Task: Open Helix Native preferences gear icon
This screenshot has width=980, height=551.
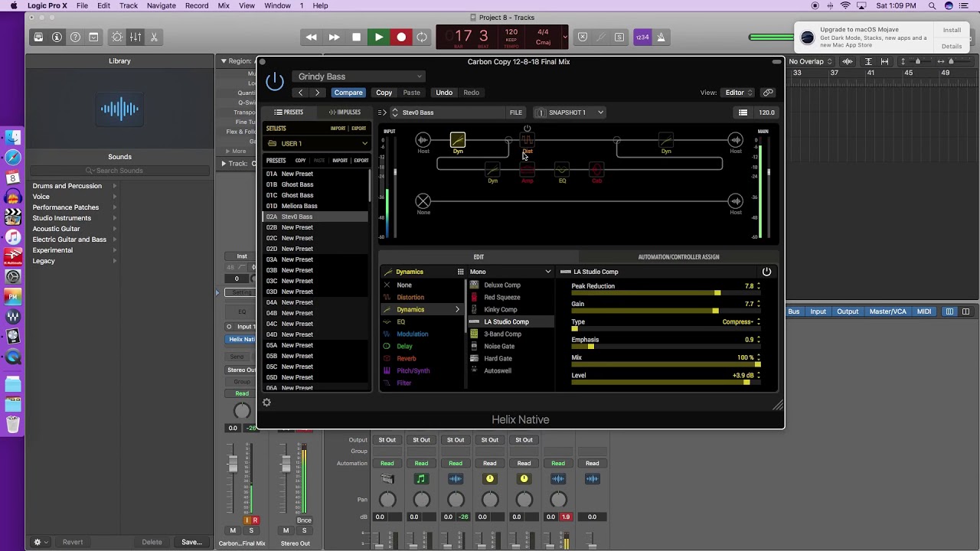Action: click(x=266, y=403)
